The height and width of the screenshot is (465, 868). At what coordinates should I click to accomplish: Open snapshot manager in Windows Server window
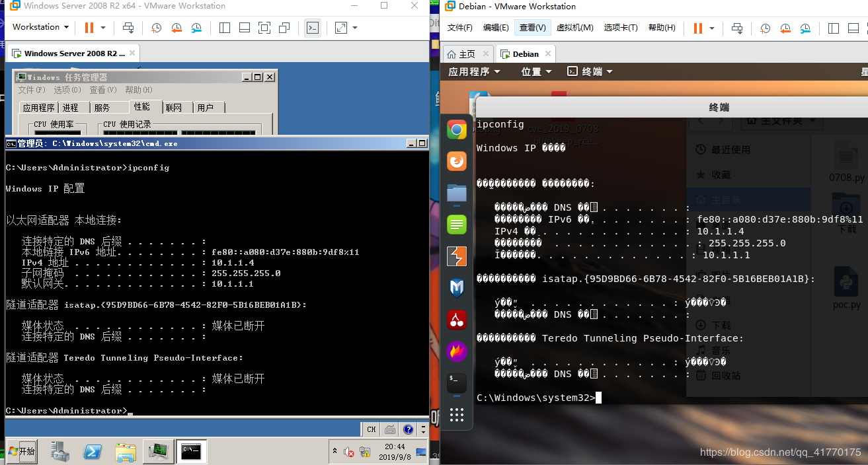click(x=197, y=28)
